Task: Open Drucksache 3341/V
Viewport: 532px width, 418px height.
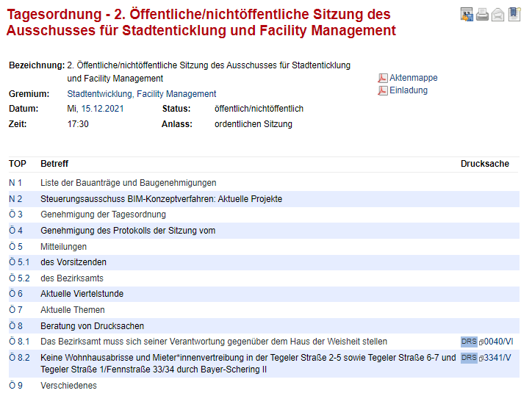Action: click(497, 358)
